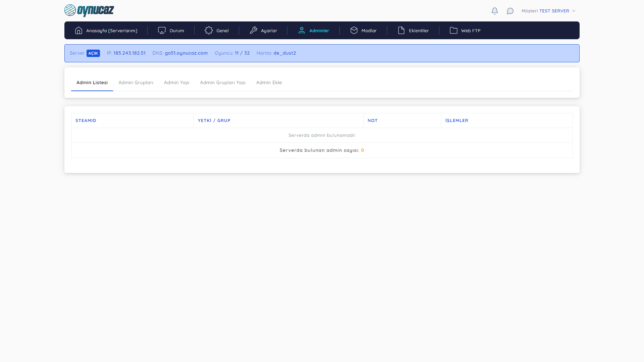
Task: Click the Adminler person icon
Action: [x=302, y=31]
